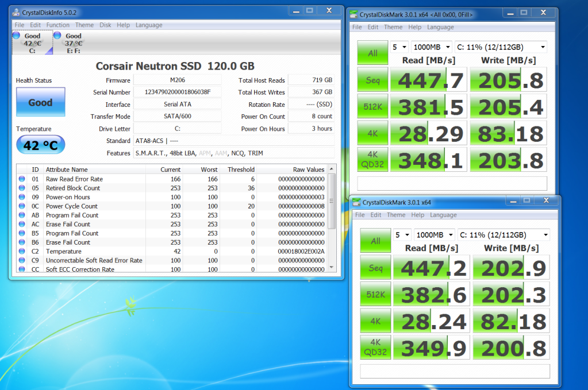Click the SMART attribute list scrollbar thumb
Screen dimensions: 588x390
pyautogui.click(x=332, y=201)
